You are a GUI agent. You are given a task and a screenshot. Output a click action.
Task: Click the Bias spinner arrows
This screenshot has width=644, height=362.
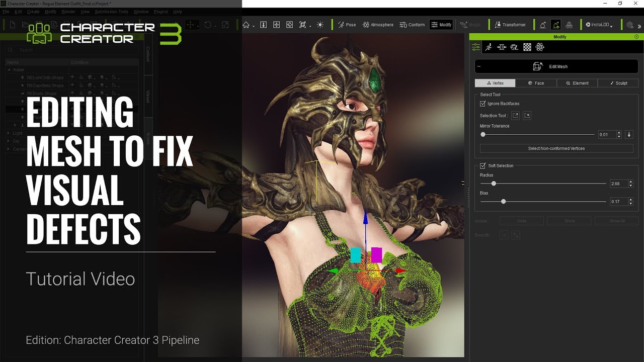pos(631,202)
